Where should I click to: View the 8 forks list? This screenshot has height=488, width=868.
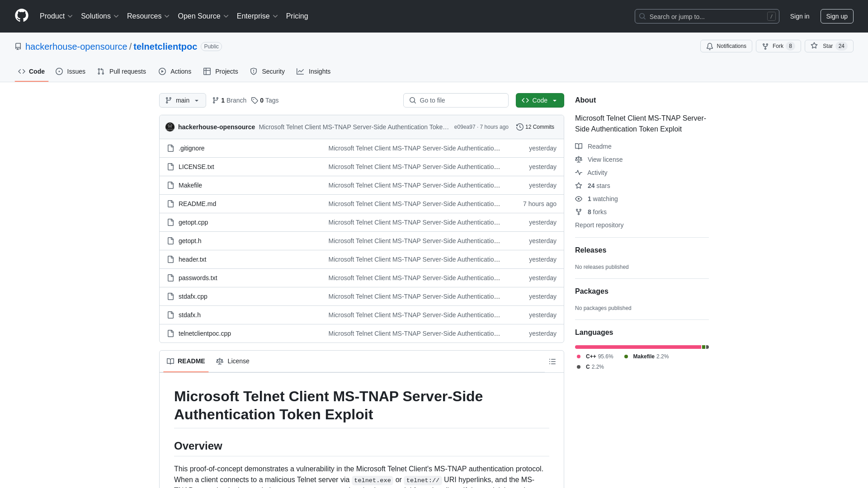pyautogui.click(x=591, y=212)
